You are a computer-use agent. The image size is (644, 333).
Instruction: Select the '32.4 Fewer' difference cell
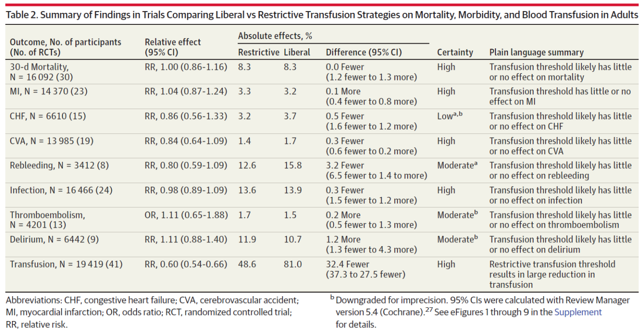click(348, 264)
